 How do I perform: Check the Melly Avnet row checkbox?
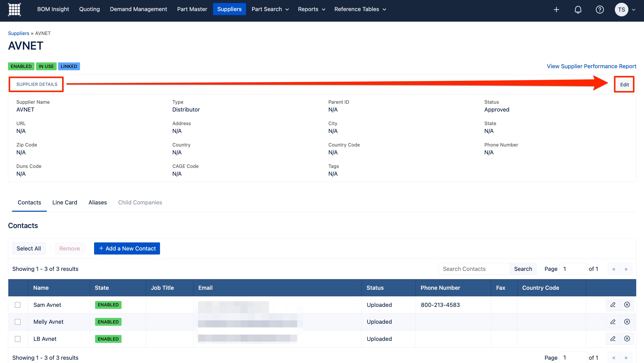tap(18, 322)
